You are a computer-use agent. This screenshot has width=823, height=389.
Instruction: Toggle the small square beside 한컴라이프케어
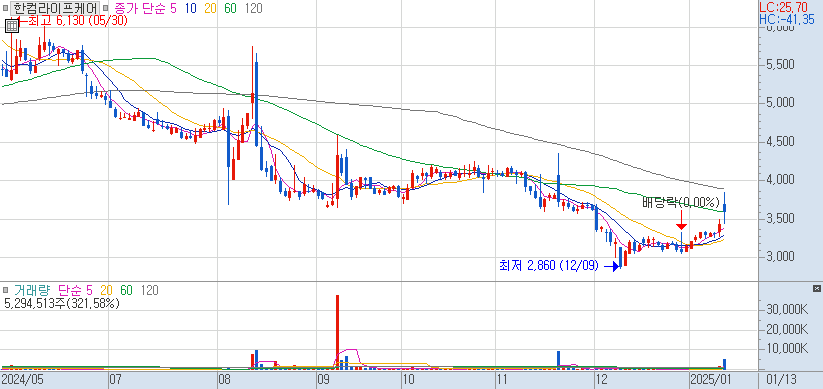(5, 8)
